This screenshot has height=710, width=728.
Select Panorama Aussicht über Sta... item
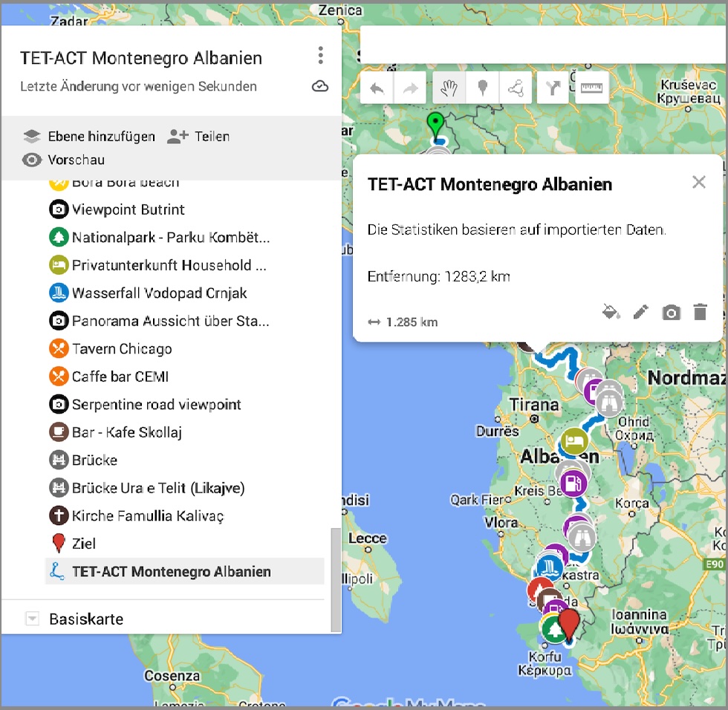186,321
